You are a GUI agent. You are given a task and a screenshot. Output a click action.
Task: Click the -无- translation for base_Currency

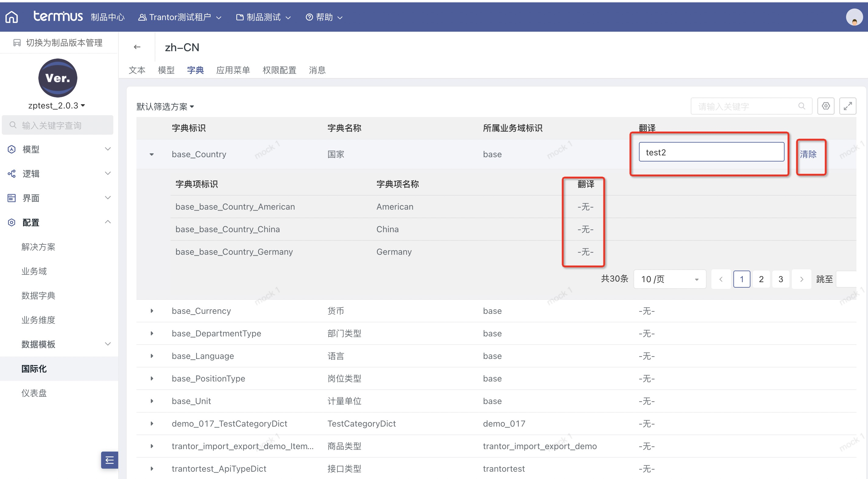tap(647, 311)
